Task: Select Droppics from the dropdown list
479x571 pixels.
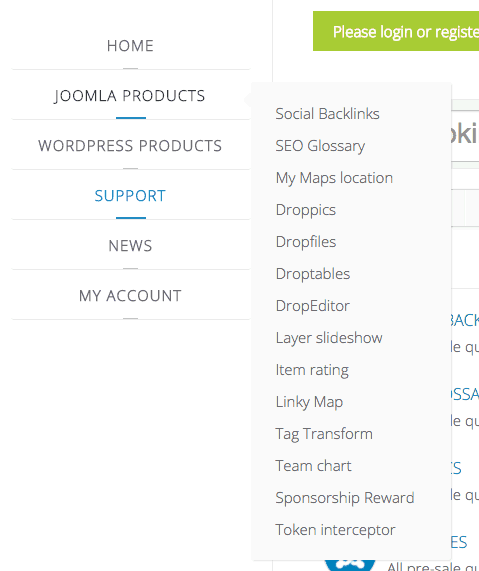Action: coord(306,210)
